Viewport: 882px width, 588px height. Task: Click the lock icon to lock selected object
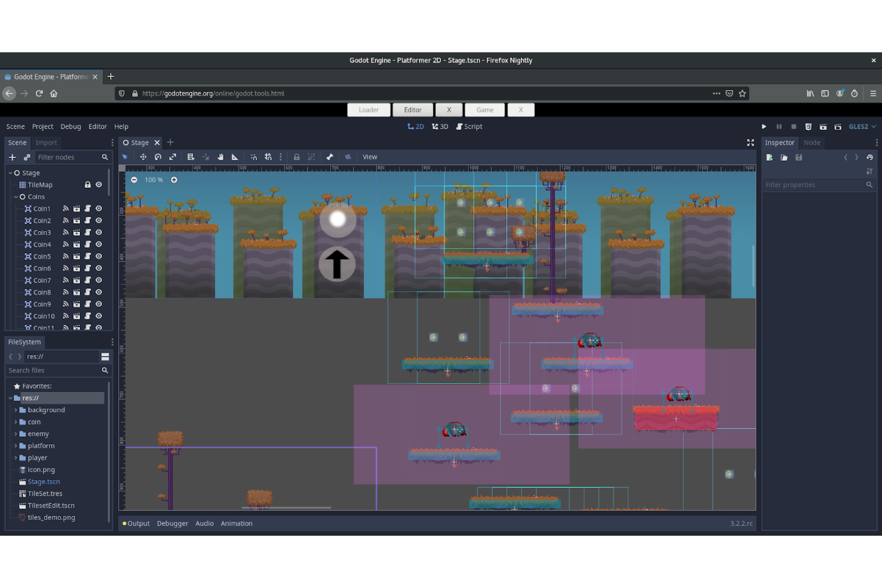point(297,156)
